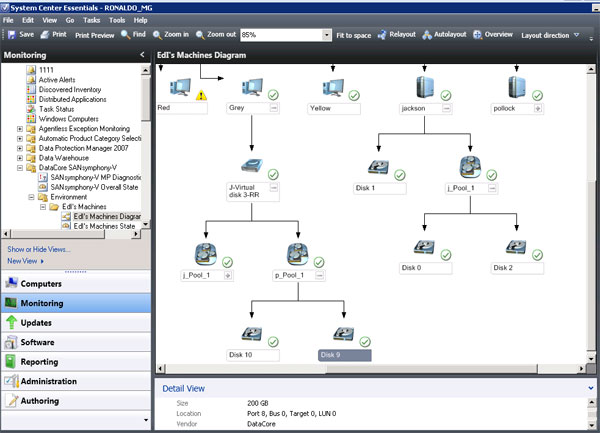Open the File menu
This screenshot has width=600, height=433.
(x=8, y=20)
